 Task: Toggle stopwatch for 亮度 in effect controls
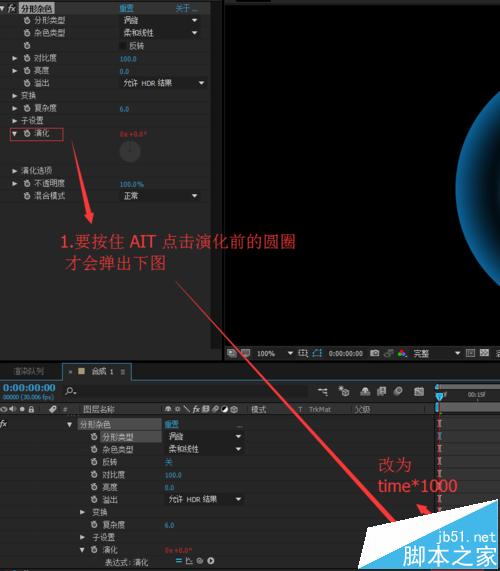27,71
